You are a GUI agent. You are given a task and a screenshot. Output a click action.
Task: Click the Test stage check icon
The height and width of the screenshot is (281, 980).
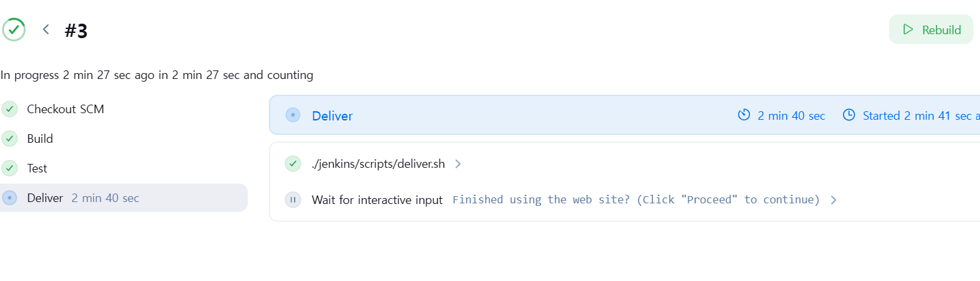click(9, 168)
